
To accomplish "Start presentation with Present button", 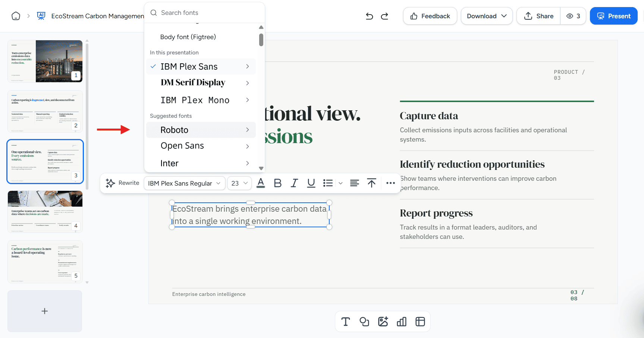I will point(614,16).
